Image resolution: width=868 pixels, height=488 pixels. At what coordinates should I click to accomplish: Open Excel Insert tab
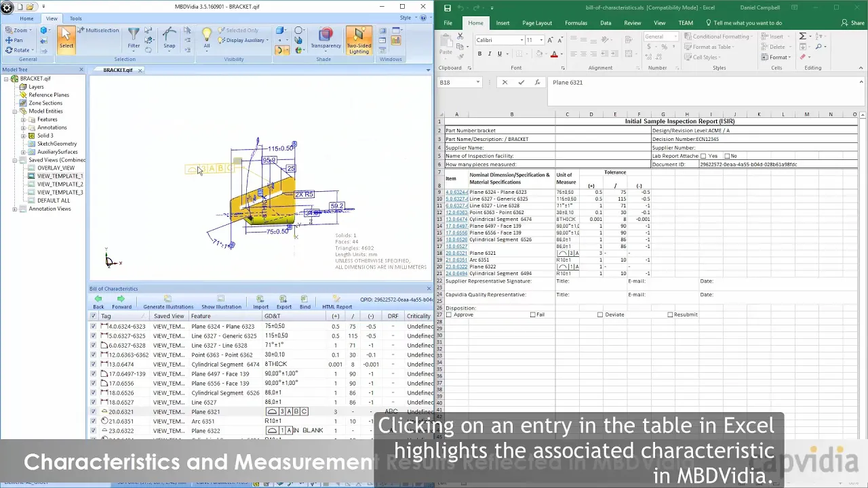pos(502,23)
